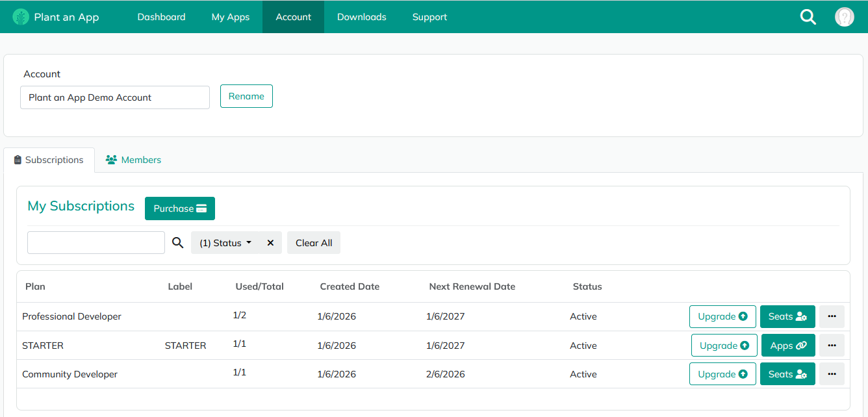Click the Apps link icon on the STARTER row
This screenshot has width=868, height=417.
tap(787, 345)
